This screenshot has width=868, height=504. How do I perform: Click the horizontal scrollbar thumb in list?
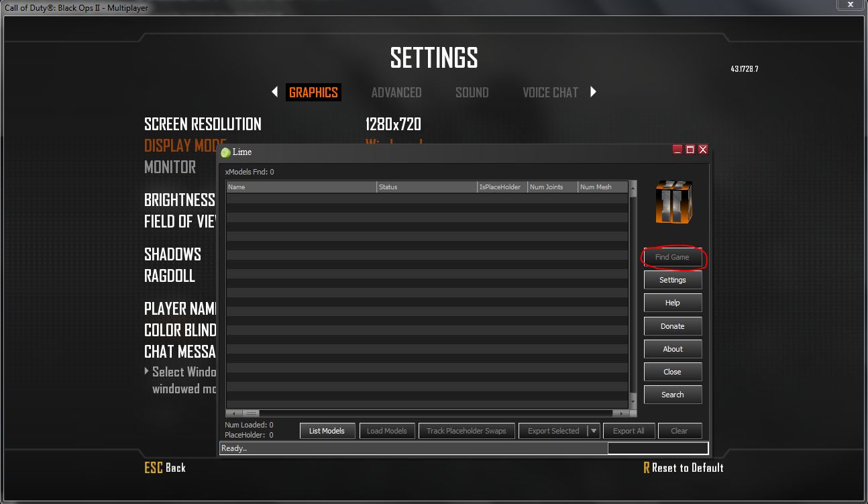pos(251,413)
